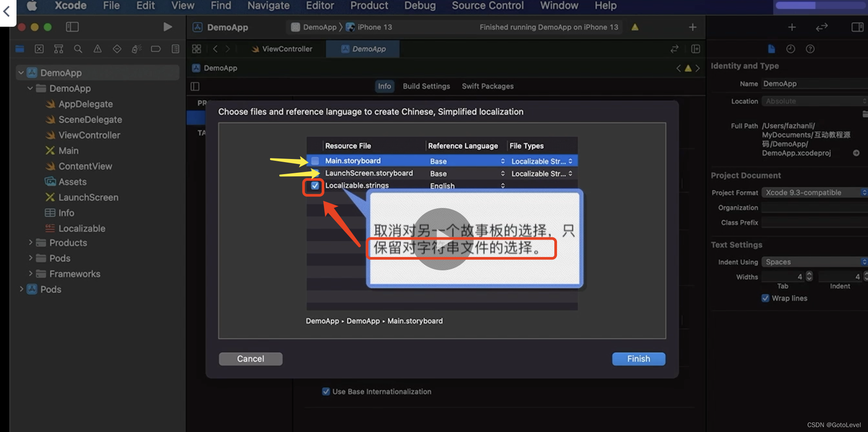The height and width of the screenshot is (432, 868).
Task: Expand the Products folder
Action: coord(30,243)
